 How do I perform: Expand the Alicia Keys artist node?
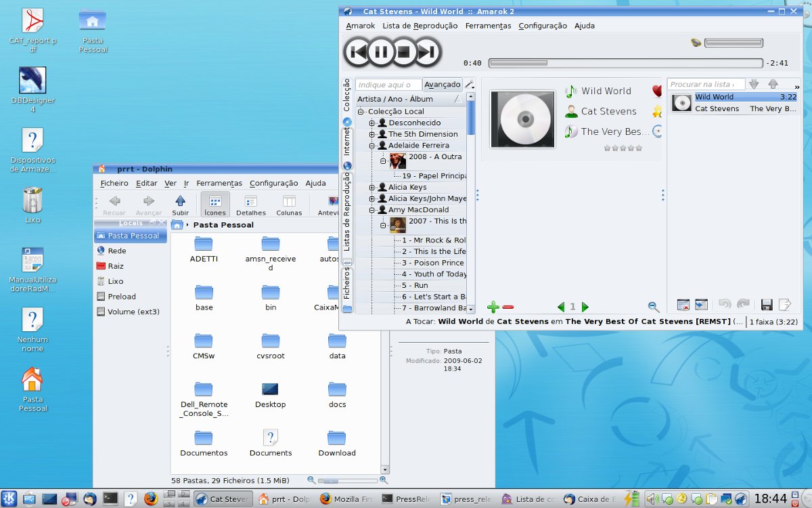(371, 187)
